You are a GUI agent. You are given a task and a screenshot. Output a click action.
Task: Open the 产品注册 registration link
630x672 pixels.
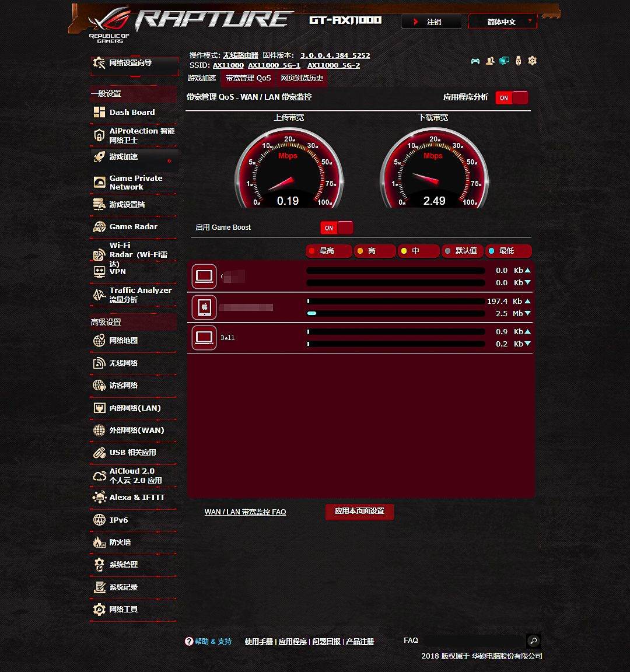tap(360, 642)
